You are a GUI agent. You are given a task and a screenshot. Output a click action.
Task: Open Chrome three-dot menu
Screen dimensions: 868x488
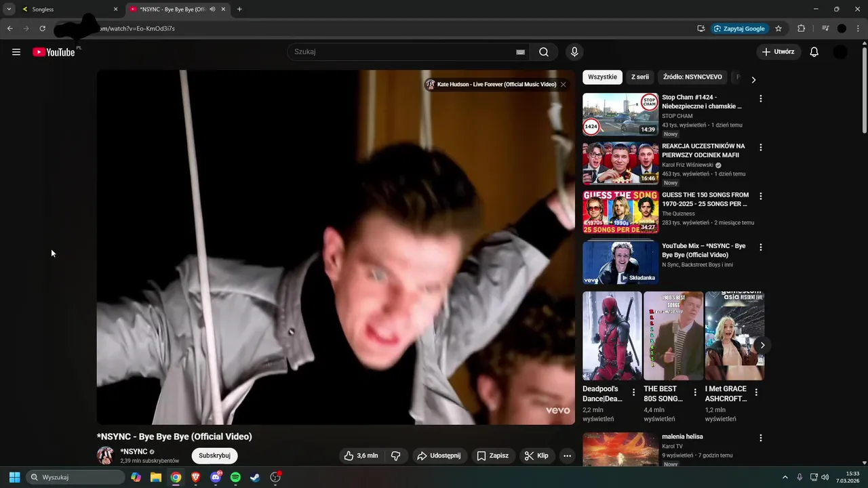click(x=858, y=28)
